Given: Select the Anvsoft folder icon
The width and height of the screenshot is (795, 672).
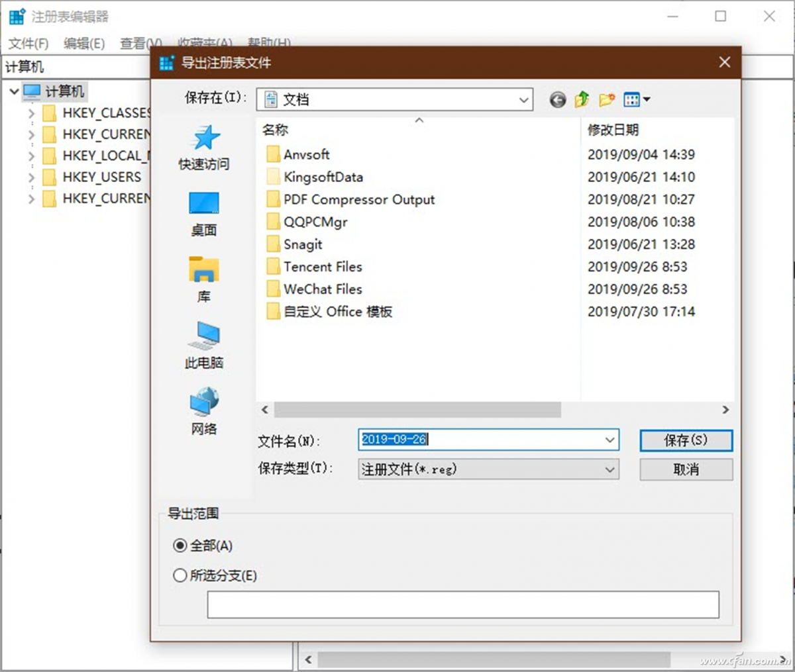Looking at the screenshot, I should click(273, 155).
